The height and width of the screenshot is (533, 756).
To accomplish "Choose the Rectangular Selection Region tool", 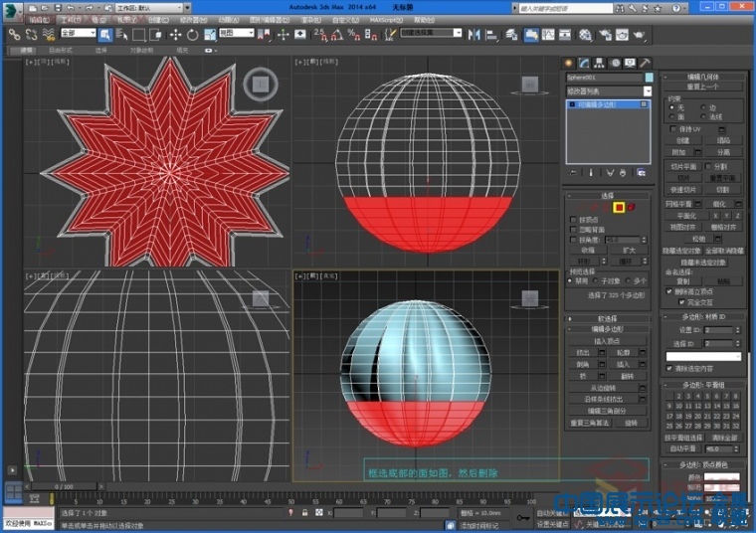I will 139,35.
